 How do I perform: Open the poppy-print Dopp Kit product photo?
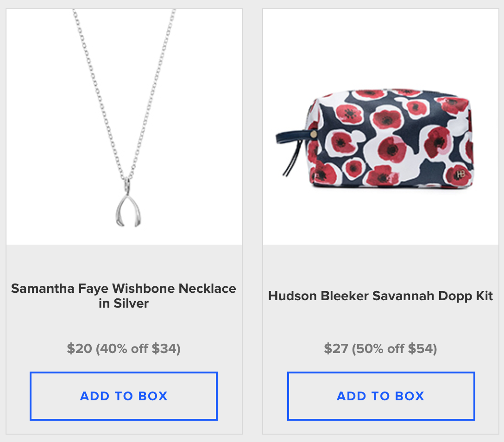(x=381, y=127)
